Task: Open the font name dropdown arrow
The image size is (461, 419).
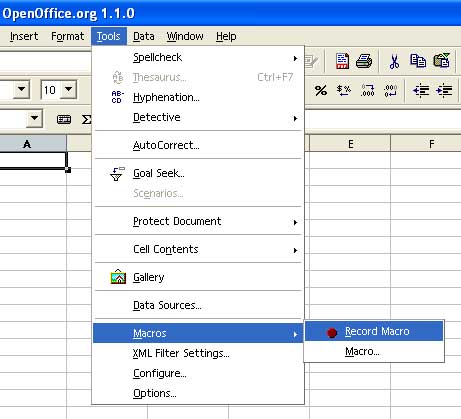Action: point(21,89)
